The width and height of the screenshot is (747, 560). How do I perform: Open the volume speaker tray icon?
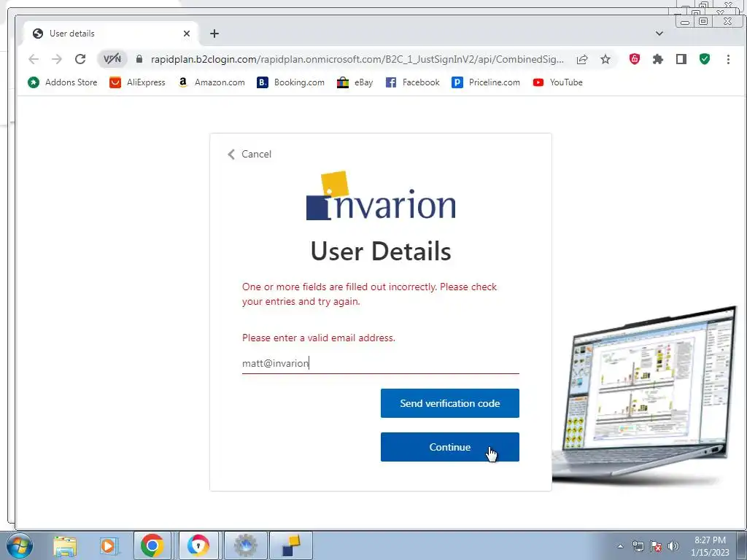[x=673, y=546]
